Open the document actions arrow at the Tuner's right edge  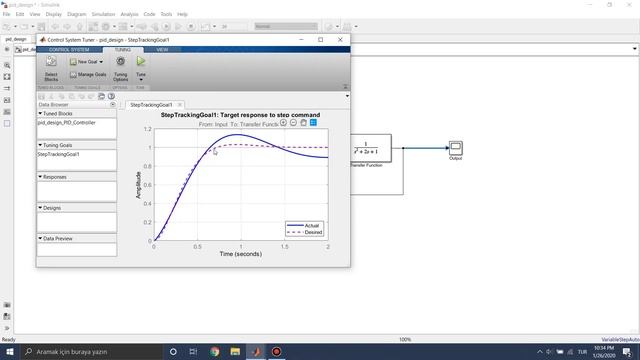click(347, 96)
